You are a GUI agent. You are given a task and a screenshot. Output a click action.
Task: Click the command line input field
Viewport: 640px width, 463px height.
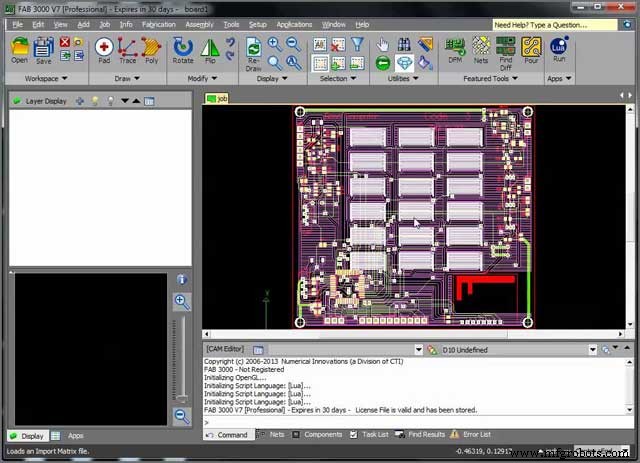tap(418, 423)
